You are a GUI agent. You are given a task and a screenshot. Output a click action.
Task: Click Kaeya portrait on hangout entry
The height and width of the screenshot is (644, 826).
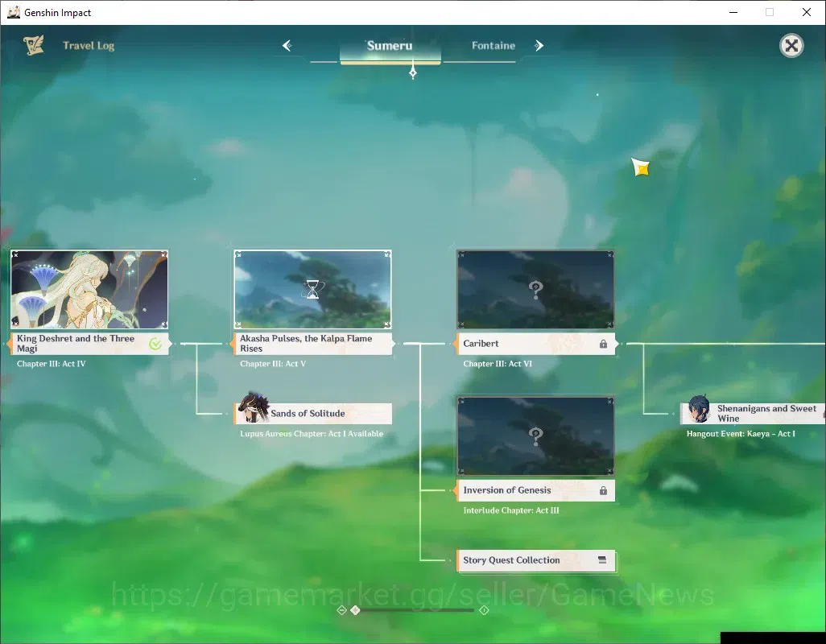click(x=699, y=409)
